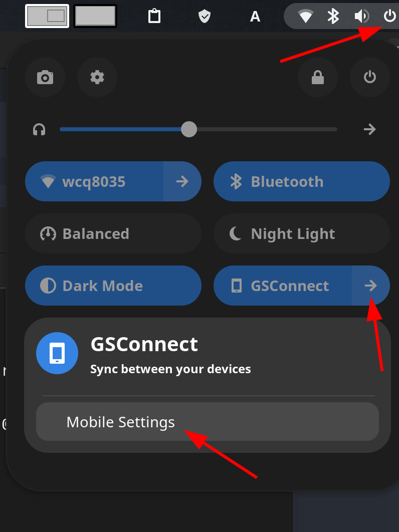Click the GSConnect phone icon in header
The image size is (399, 532).
click(57, 353)
